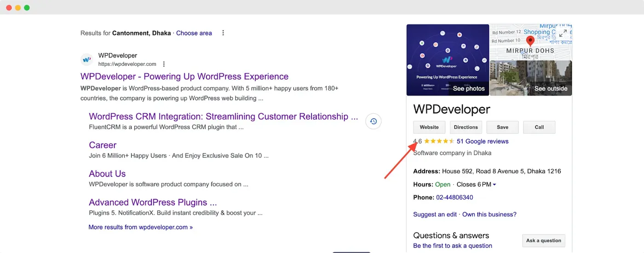Click the Ask a question button
The height and width of the screenshot is (253, 644).
[x=544, y=241]
